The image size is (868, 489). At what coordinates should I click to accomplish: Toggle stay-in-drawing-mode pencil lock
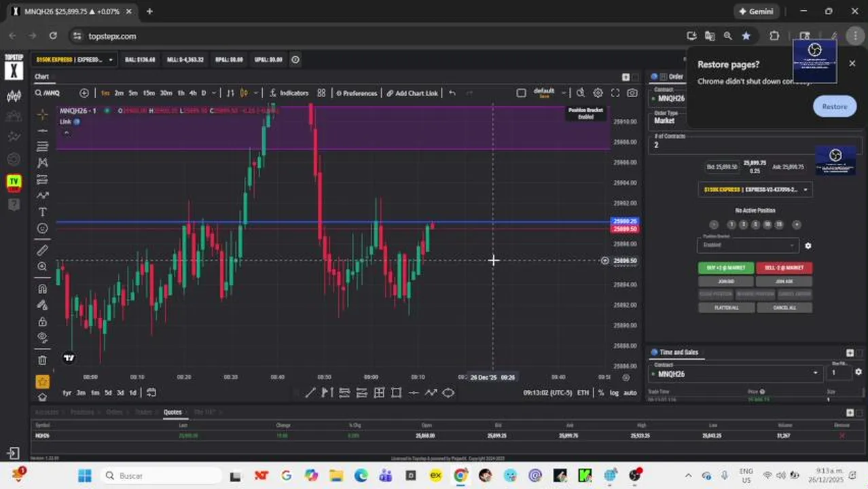(42, 305)
